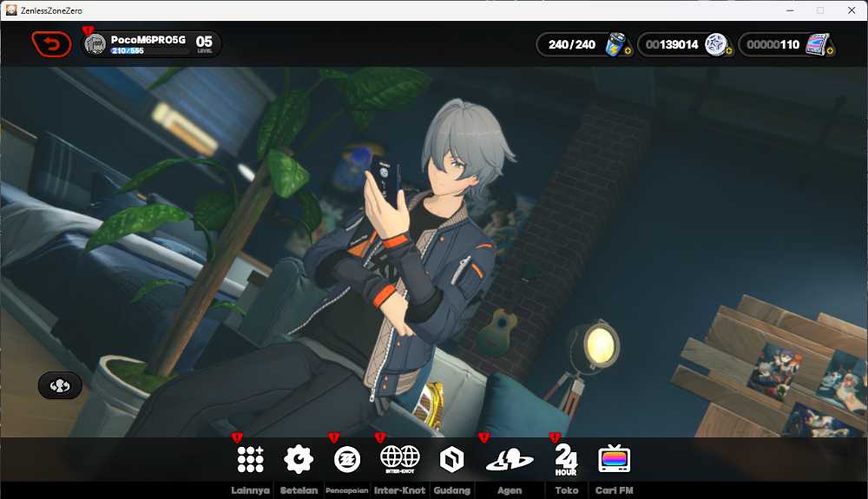868x499 pixels.
Task: Click the Gudang label
Action: coord(451,490)
